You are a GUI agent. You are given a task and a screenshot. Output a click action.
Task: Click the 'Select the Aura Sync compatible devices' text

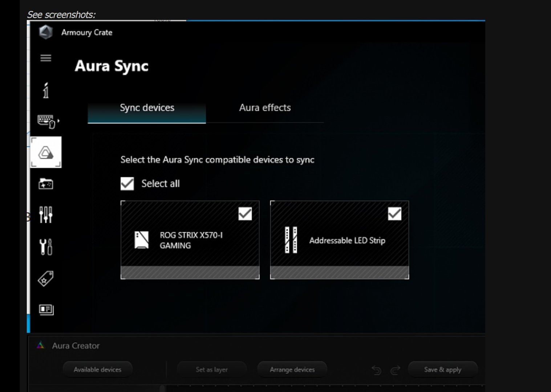click(217, 160)
